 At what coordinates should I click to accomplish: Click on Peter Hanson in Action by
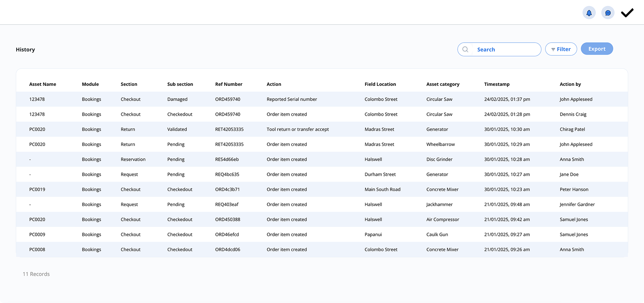tap(574, 189)
